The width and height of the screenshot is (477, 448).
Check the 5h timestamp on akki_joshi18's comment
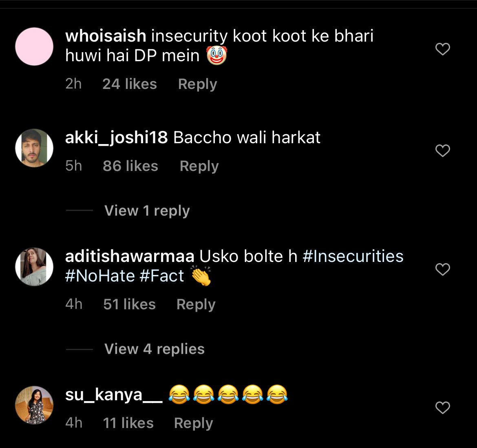(74, 166)
